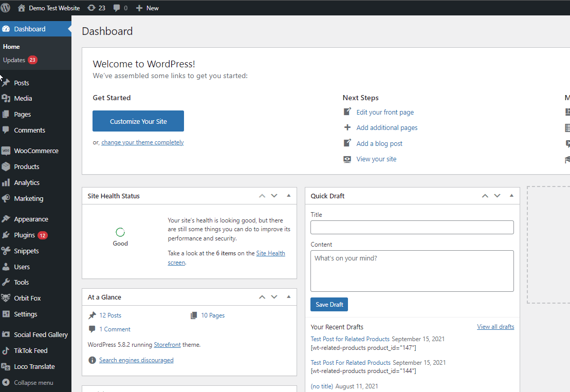Open the Add additional pages link
The image size is (570, 392).
click(387, 127)
